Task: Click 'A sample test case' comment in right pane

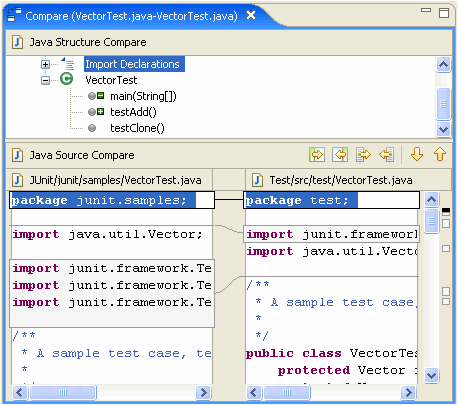Action: pyautogui.click(x=336, y=302)
